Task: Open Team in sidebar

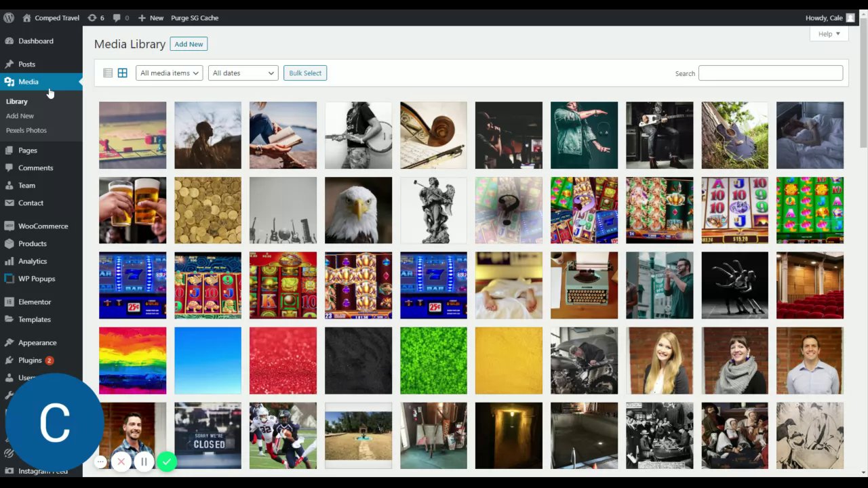Action: [x=41, y=185]
